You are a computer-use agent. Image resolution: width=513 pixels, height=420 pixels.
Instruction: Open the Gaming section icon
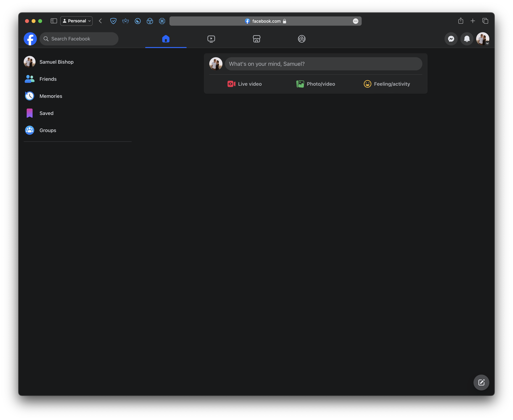click(x=301, y=39)
